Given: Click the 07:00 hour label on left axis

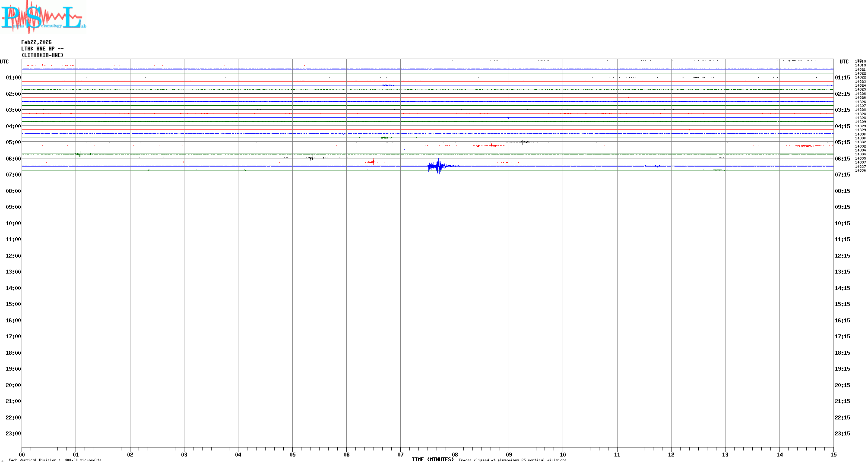Looking at the screenshot, I should (13, 175).
